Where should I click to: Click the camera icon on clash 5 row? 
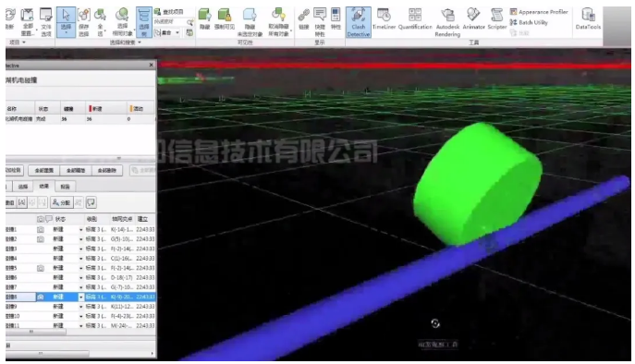coord(41,268)
